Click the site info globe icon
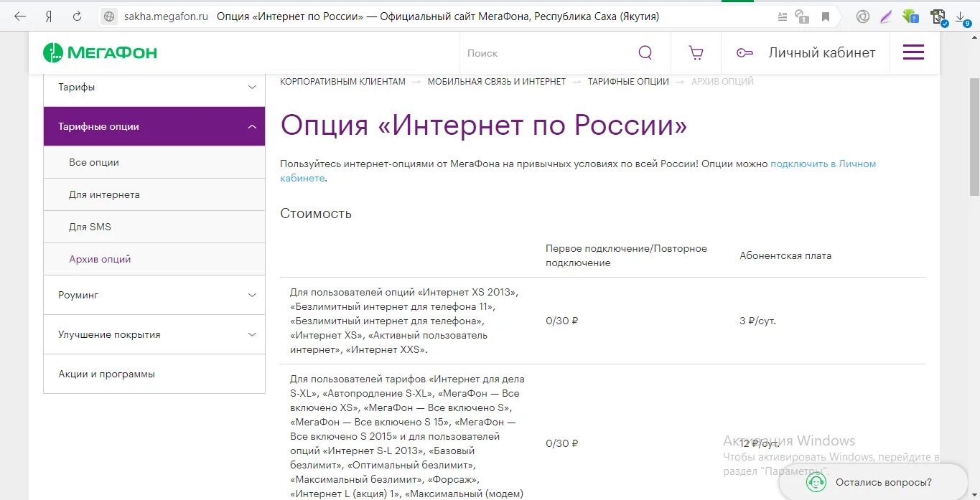 (109, 16)
